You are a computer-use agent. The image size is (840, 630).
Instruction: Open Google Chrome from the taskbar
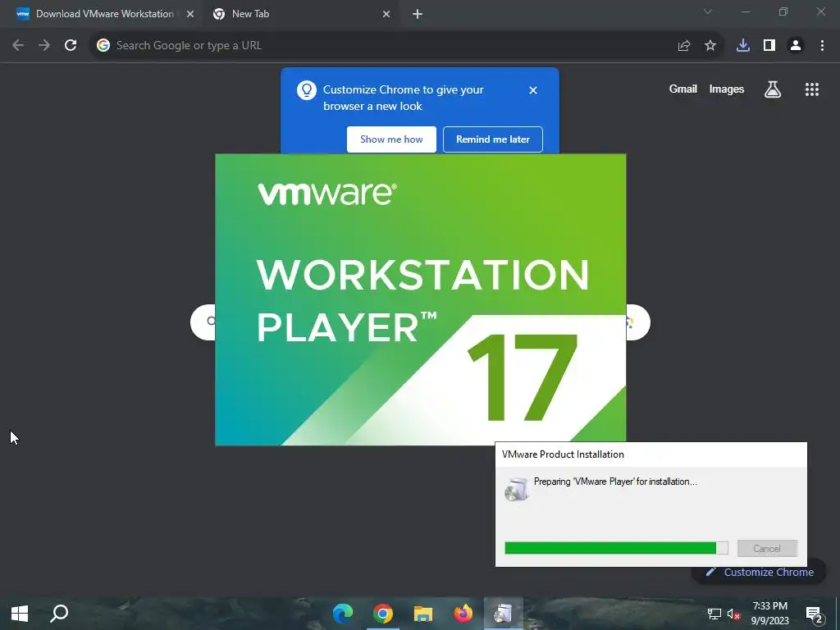coord(383,614)
